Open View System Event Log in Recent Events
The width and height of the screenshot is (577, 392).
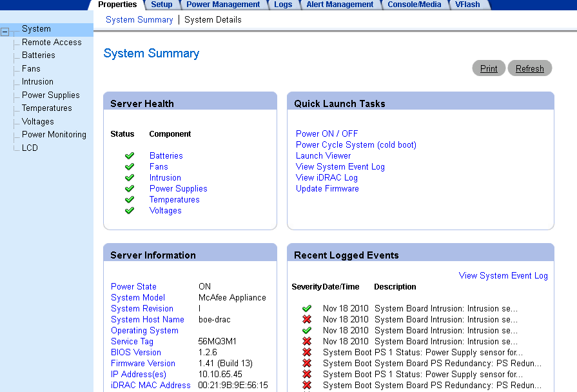click(503, 276)
